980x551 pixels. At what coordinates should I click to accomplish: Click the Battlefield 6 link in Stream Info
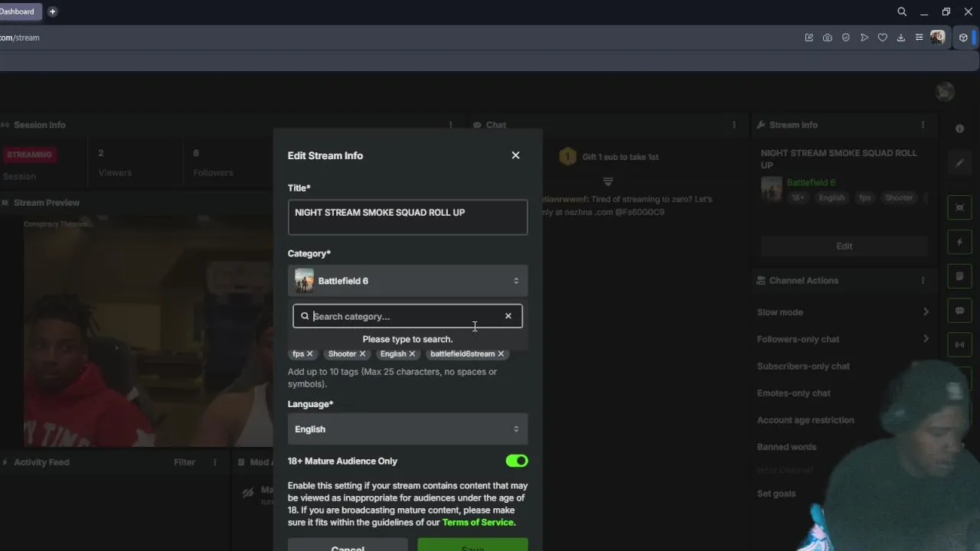pyautogui.click(x=811, y=183)
